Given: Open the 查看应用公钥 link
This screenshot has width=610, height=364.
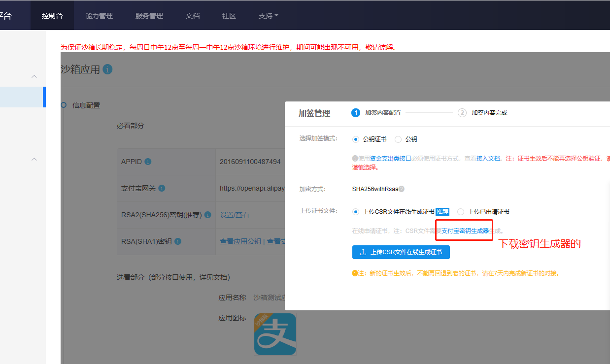Looking at the screenshot, I should (x=240, y=241).
